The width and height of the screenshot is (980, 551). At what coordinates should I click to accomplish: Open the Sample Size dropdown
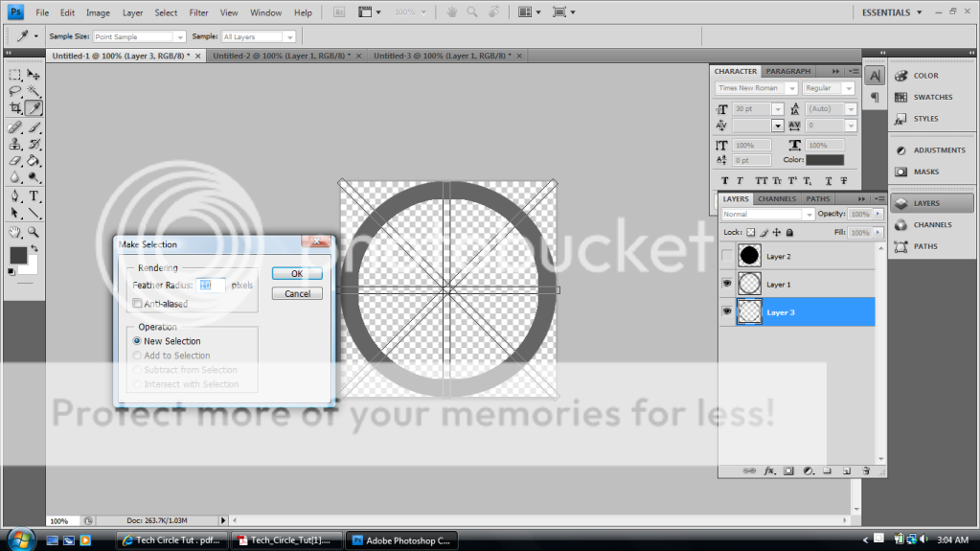(x=139, y=36)
